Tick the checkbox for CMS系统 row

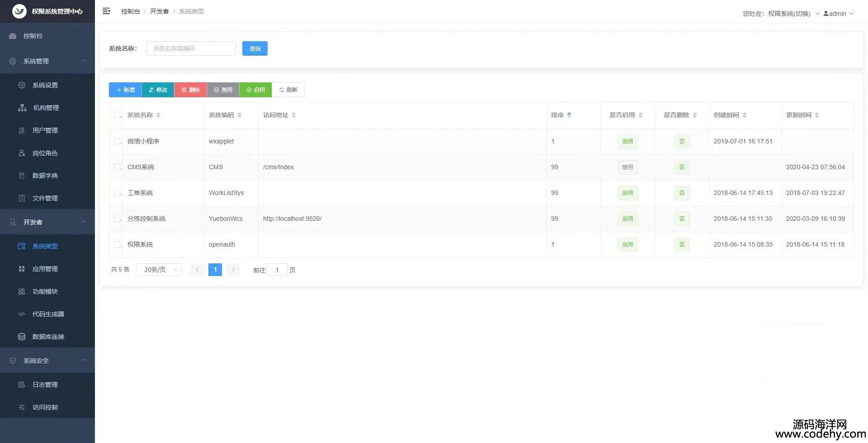tap(117, 167)
